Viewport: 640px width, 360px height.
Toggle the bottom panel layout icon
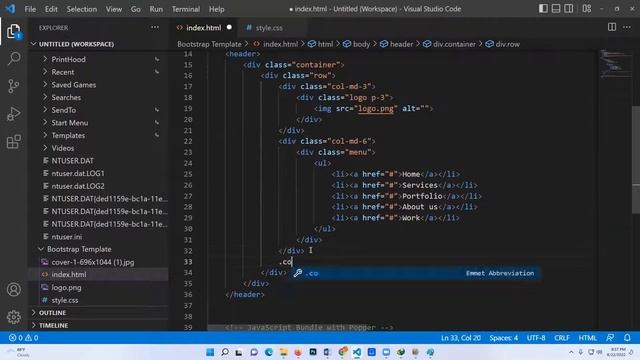pyautogui.click(x=556, y=9)
